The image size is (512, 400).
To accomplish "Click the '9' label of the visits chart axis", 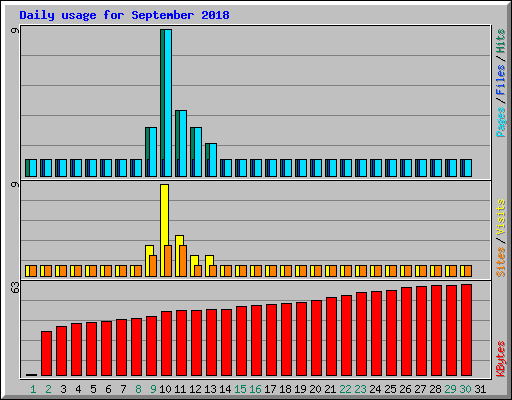I will click(x=15, y=184).
